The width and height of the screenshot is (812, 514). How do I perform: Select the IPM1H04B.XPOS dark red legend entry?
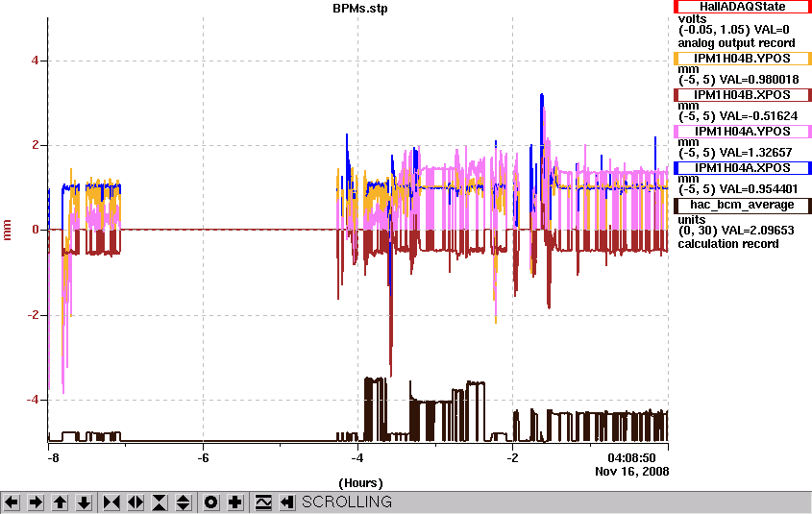743,95
